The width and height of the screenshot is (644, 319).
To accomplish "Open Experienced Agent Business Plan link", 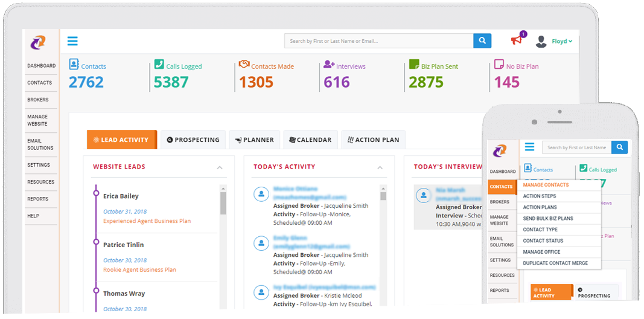I will pos(147,221).
